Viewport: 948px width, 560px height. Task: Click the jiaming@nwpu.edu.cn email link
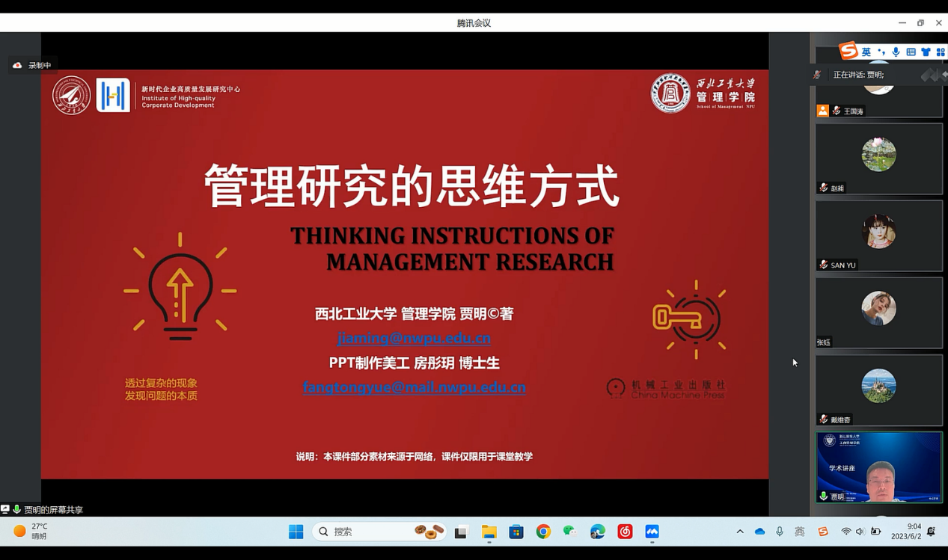[x=412, y=338]
